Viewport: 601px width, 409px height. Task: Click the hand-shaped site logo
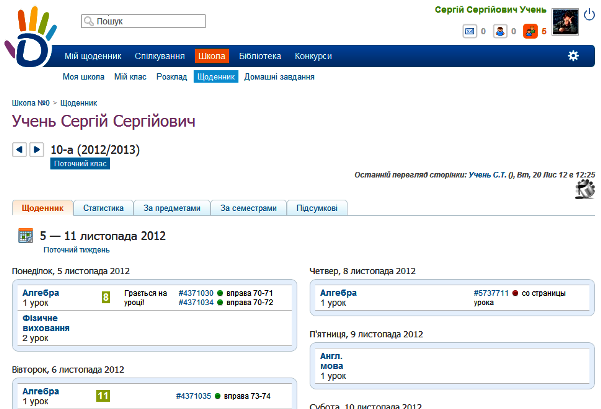pyautogui.click(x=28, y=40)
